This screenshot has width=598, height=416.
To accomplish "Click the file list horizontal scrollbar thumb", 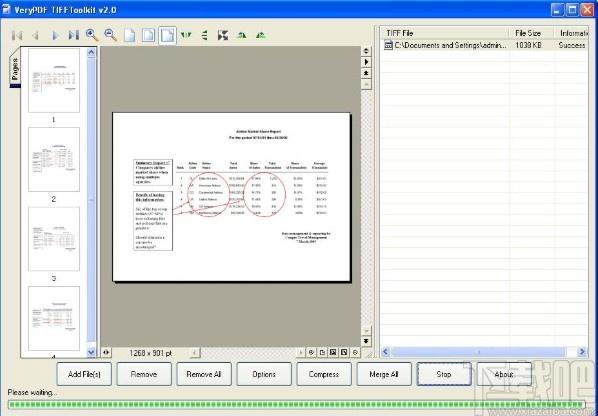I will coord(479,352).
